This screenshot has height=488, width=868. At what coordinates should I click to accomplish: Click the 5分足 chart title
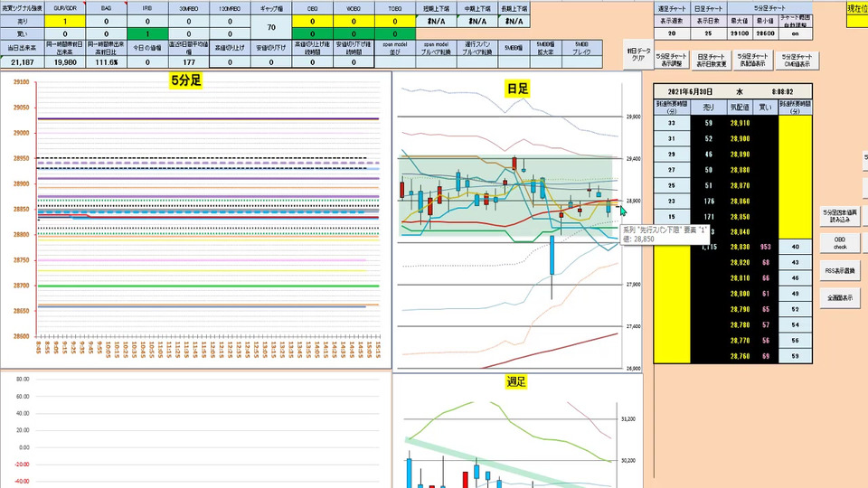186,80
